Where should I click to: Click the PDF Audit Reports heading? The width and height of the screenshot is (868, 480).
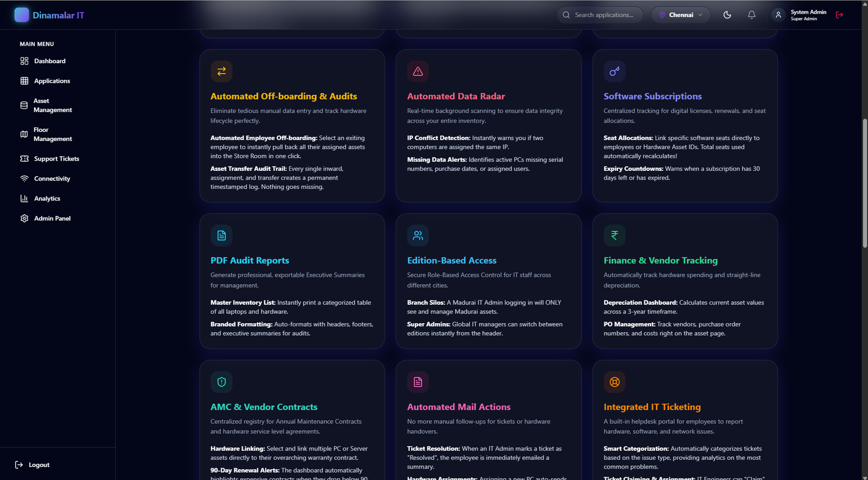(x=250, y=260)
